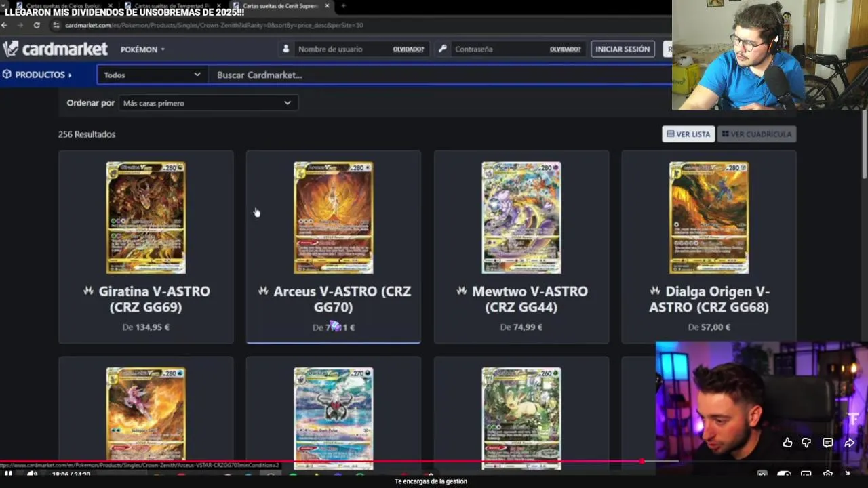Click the browser forward arrow

20,25
